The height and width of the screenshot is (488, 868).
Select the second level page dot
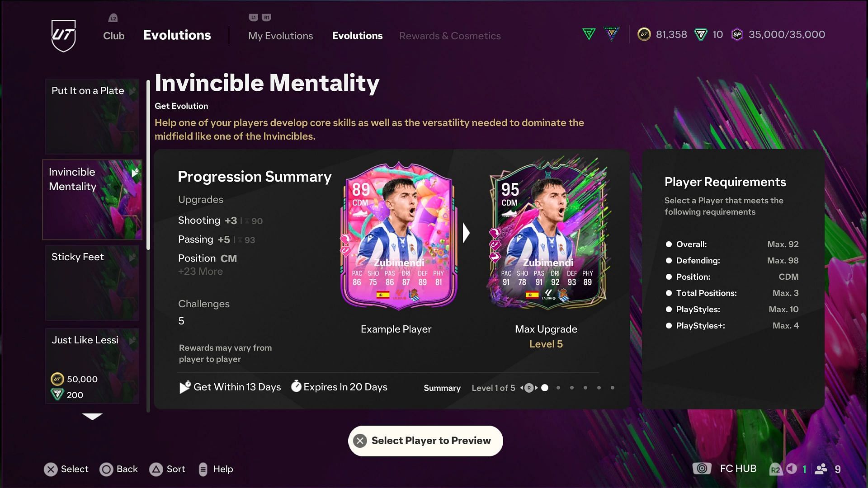(558, 388)
